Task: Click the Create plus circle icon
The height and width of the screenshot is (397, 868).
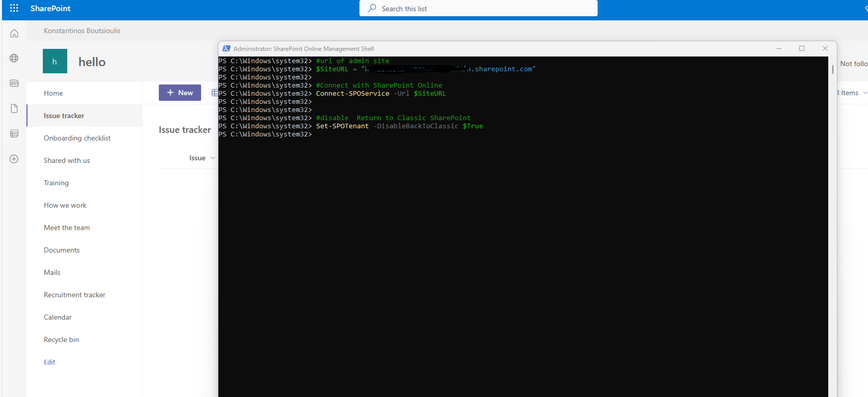Action: 14,159
